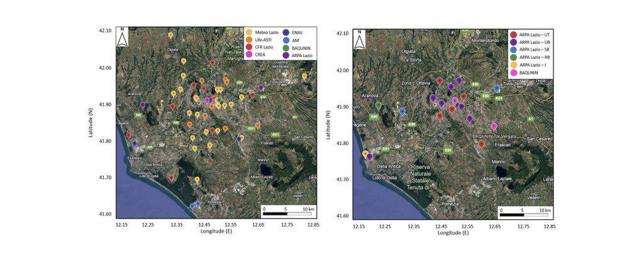
Task: Select the blue marker near Tivoli Terme
Action: pyautogui.click(x=496, y=89)
